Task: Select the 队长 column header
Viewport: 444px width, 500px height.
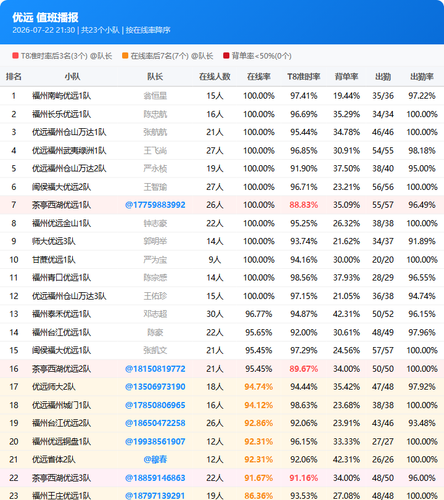Action: [155, 77]
